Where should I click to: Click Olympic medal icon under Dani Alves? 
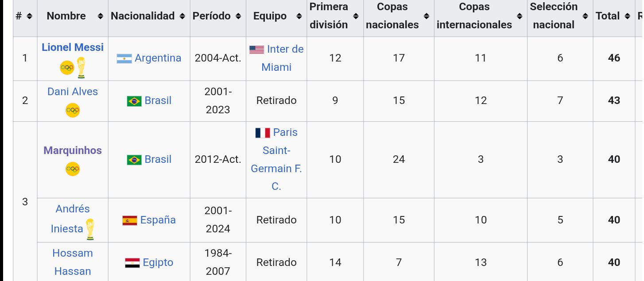click(x=73, y=110)
